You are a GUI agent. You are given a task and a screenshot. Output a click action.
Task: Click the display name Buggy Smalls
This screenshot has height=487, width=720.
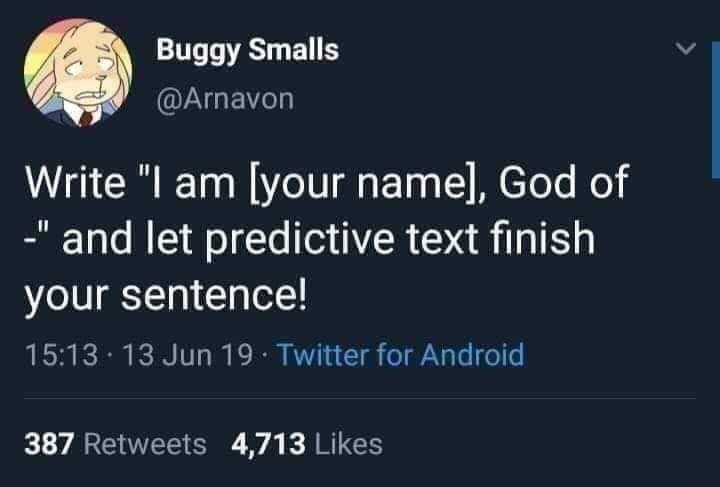click(247, 49)
